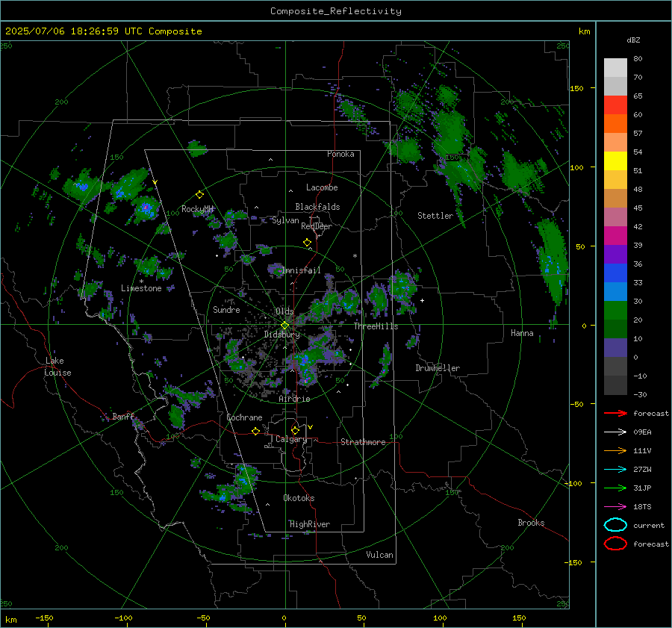Click the Vulcan label
This screenshot has width=672, height=628.
(x=379, y=555)
